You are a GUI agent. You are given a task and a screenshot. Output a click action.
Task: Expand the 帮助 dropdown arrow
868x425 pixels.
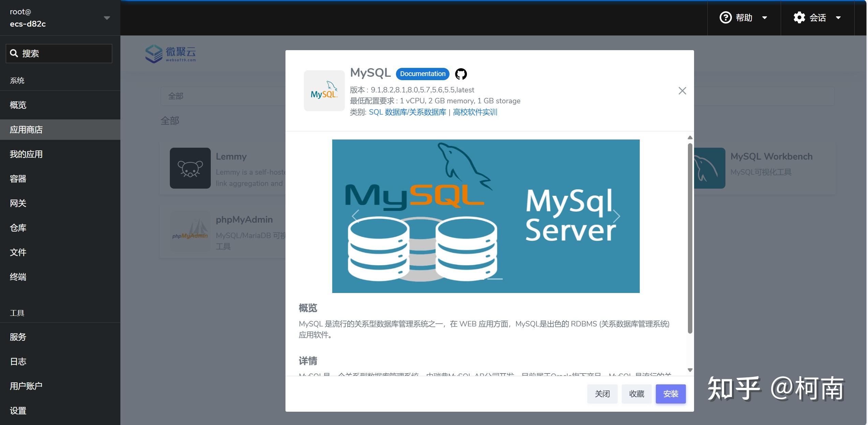pyautogui.click(x=765, y=18)
